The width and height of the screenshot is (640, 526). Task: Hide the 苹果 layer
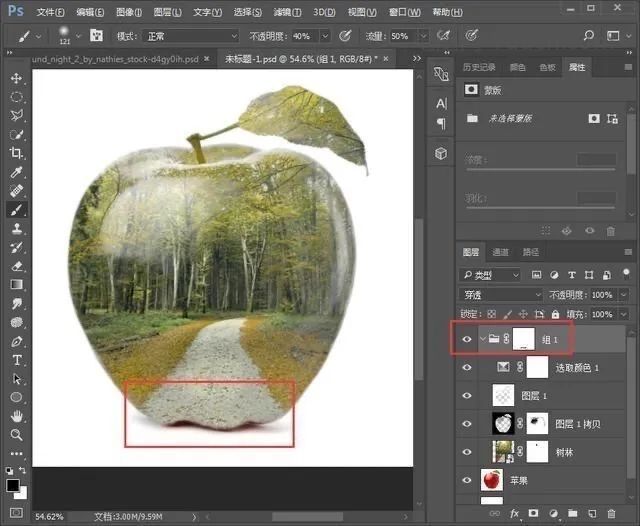click(x=467, y=481)
